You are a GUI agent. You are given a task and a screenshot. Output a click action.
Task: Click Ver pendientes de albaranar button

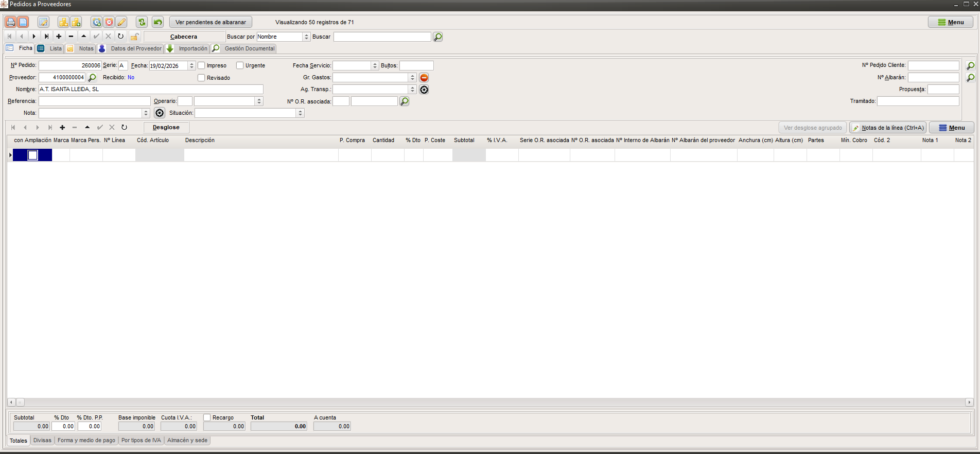tap(211, 22)
